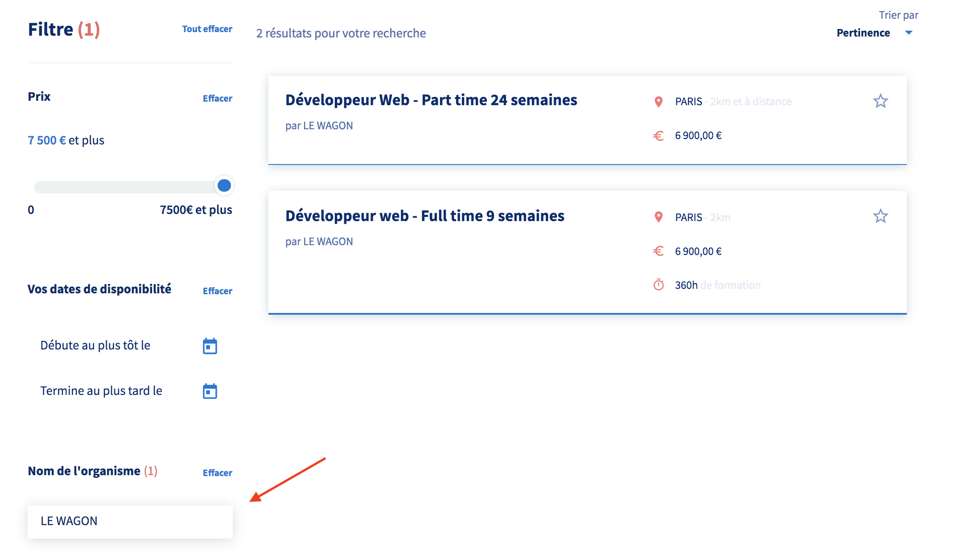The image size is (980, 559).
Task: Open calendar for Termine au plus tard le
Action: point(210,391)
